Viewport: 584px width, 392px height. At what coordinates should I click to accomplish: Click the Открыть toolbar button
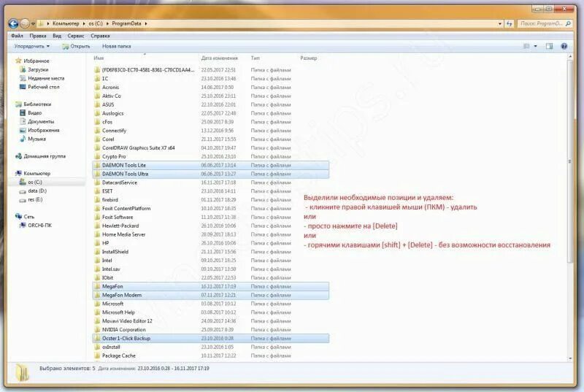[x=76, y=46]
